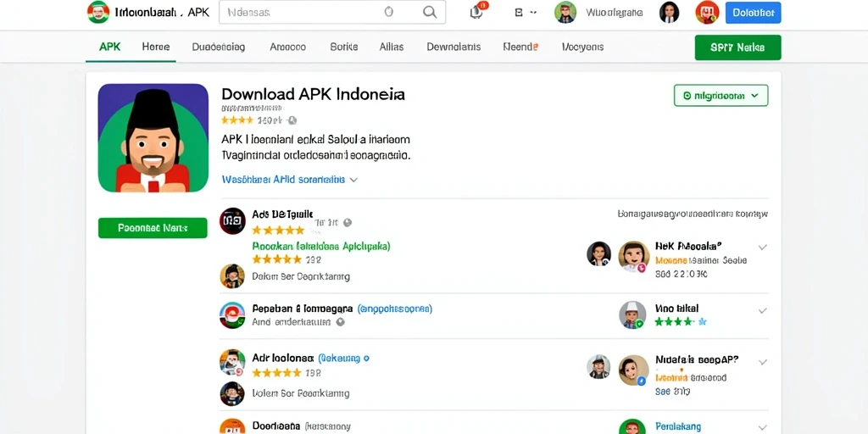The image size is (868, 434).
Task: Expand the Wasöhtaner AHid soreneidits link
Action: point(290,180)
